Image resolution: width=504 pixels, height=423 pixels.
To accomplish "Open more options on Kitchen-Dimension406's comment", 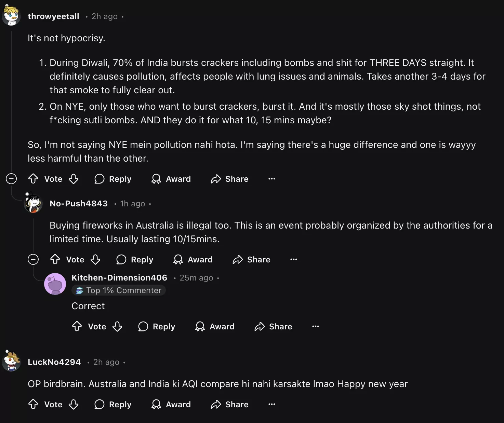I will [x=316, y=326].
